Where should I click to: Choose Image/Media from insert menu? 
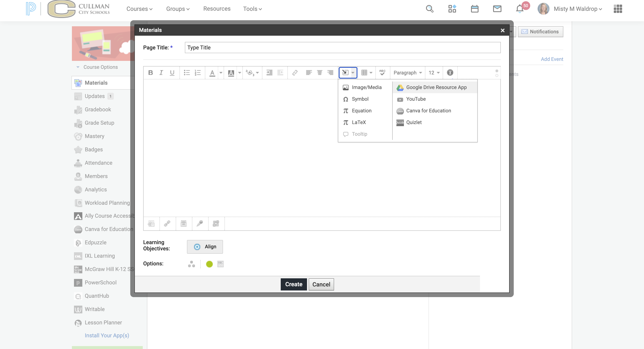[x=365, y=87]
